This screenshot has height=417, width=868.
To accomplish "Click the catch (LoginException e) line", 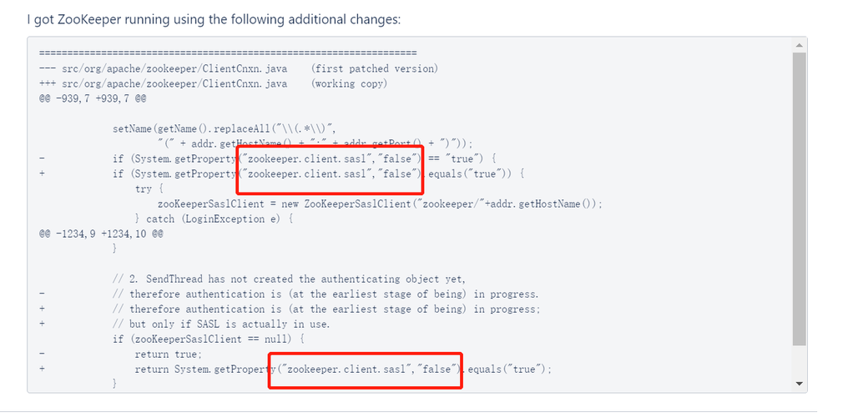I will (214, 219).
